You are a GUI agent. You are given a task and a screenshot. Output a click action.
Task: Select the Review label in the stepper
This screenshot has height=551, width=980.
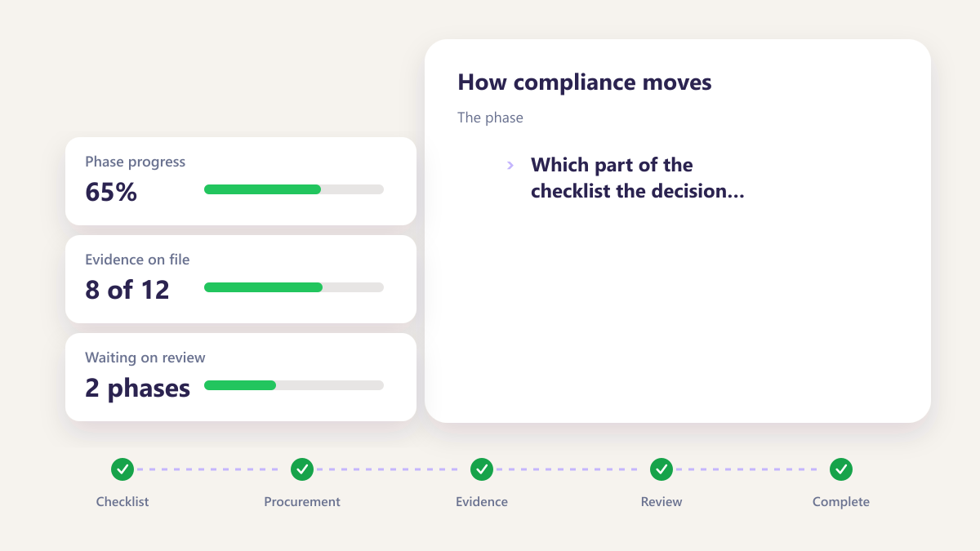pyautogui.click(x=661, y=502)
